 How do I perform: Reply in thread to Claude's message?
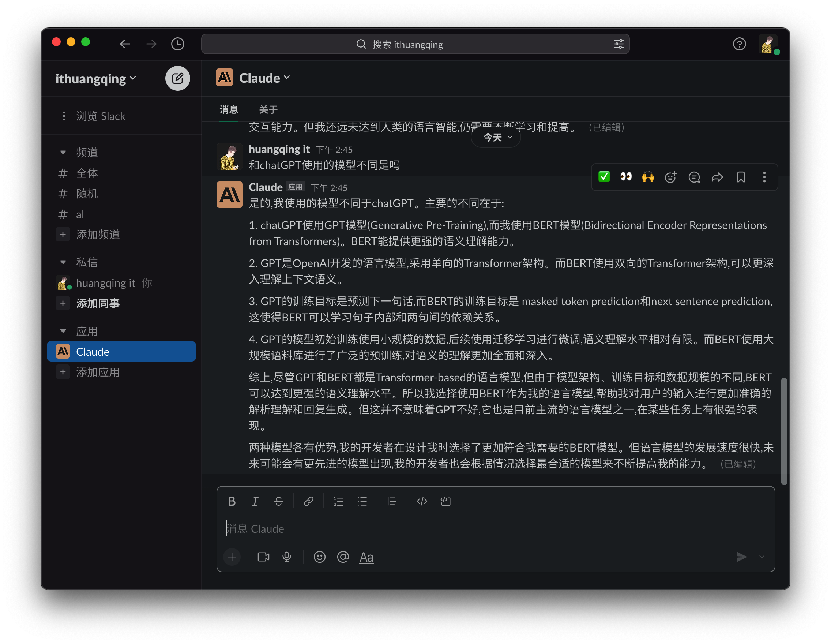[694, 177]
